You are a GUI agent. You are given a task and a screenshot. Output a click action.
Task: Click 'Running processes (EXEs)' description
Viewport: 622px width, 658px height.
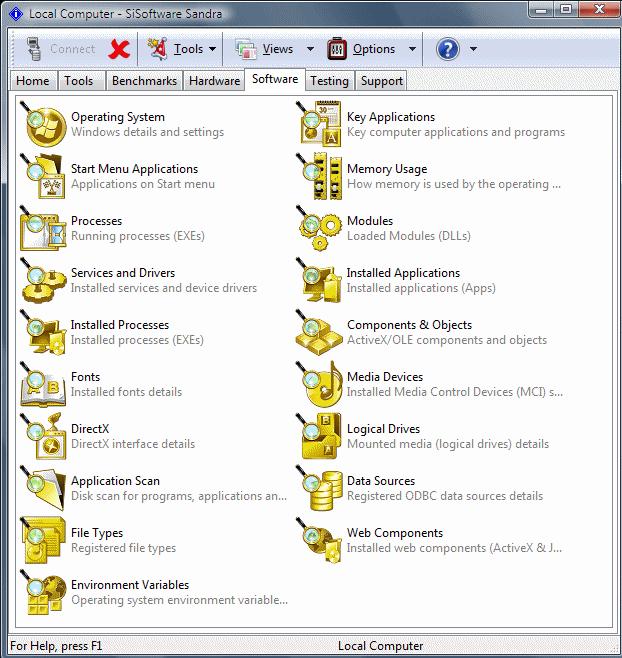tap(138, 236)
